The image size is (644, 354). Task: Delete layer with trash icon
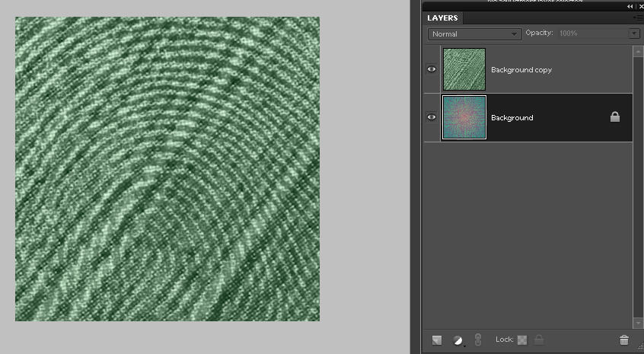624,340
